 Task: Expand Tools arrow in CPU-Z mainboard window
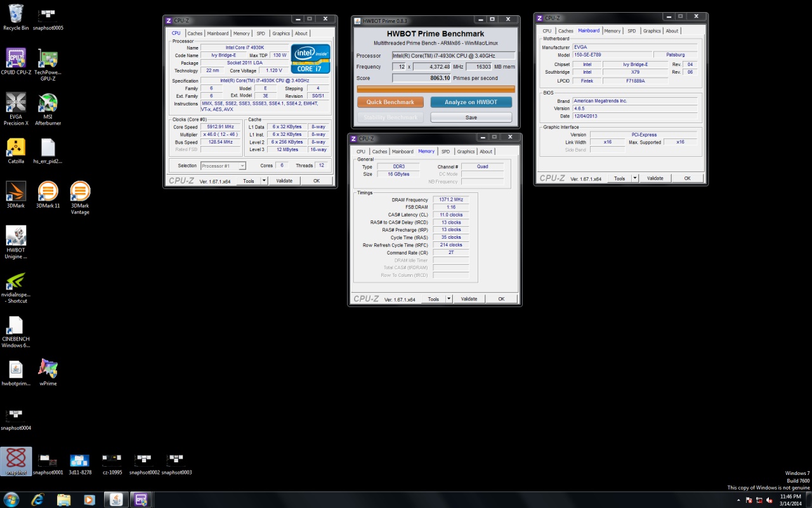635,178
